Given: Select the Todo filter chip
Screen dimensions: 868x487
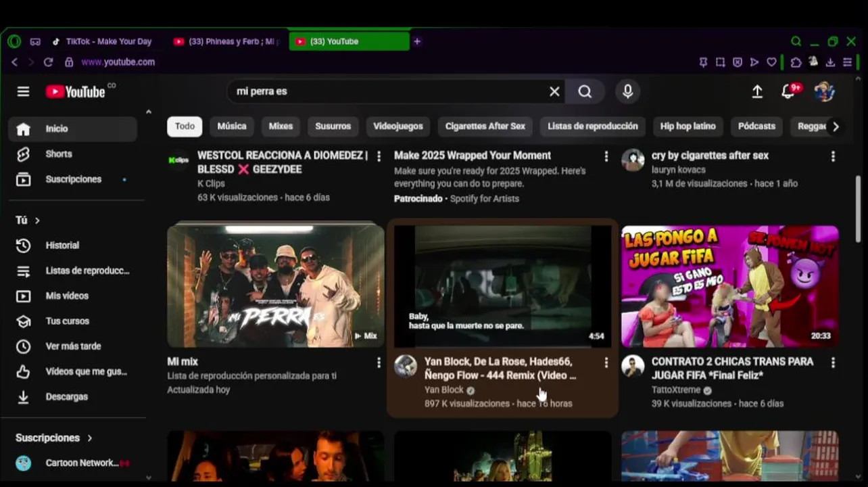Looking at the screenshot, I should tap(185, 126).
